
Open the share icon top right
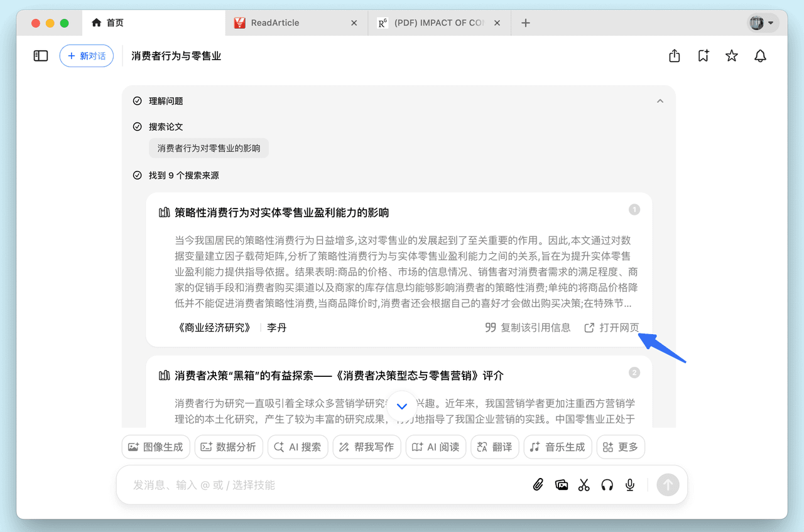point(674,56)
